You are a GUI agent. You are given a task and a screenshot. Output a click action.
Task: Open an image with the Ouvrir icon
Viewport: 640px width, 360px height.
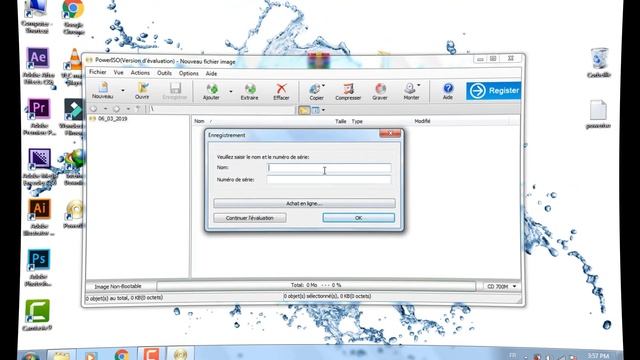pyautogui.click(x=142, y=90)
